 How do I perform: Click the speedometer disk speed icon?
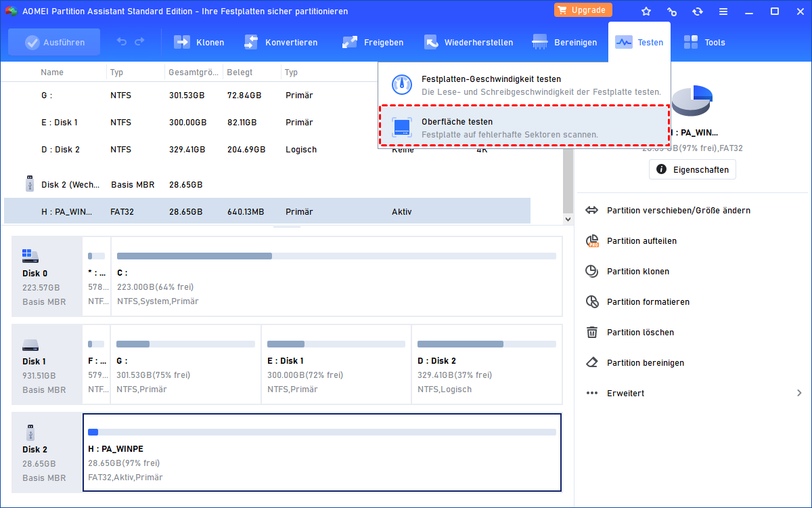pos(403,85)
